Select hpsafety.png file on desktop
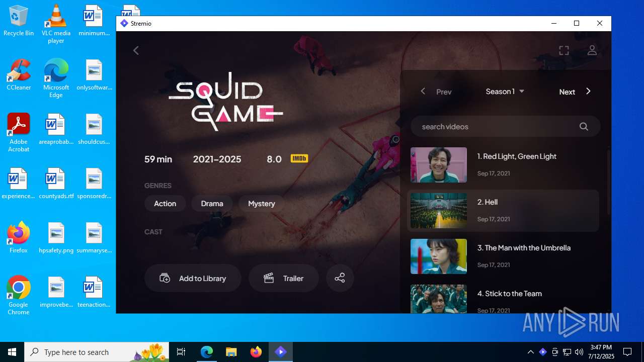The image size is (644, 362). 56,237
